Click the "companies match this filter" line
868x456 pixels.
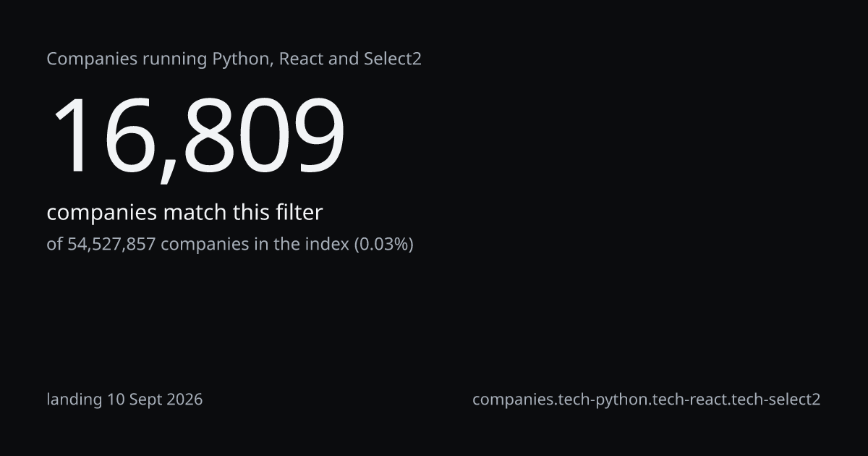tap(184, 213)
